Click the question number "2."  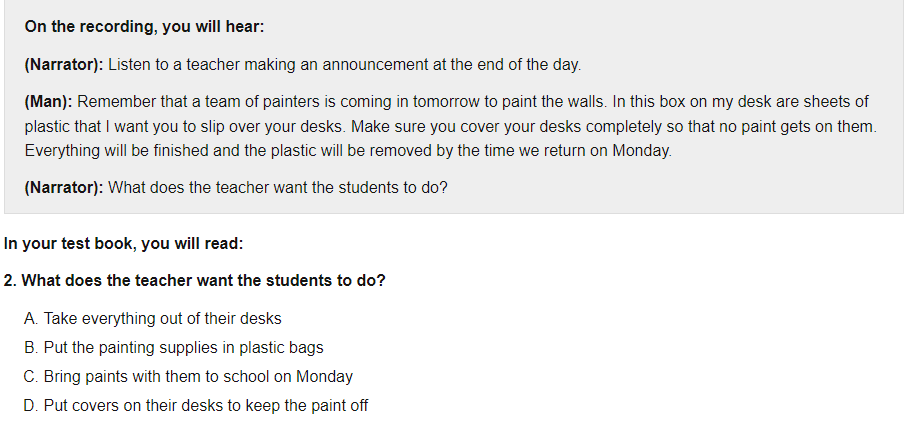point(10,281)
